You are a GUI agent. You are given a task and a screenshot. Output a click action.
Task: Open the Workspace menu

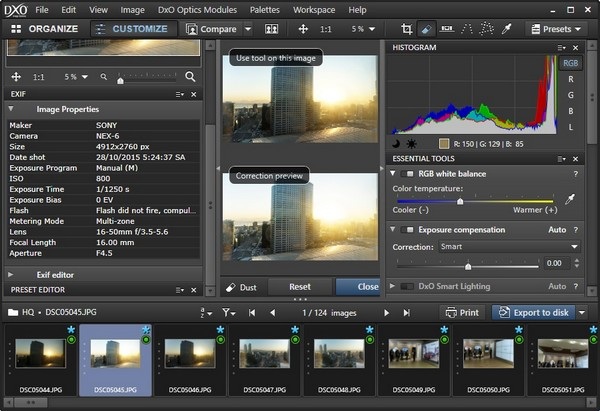tap(314, 10)
